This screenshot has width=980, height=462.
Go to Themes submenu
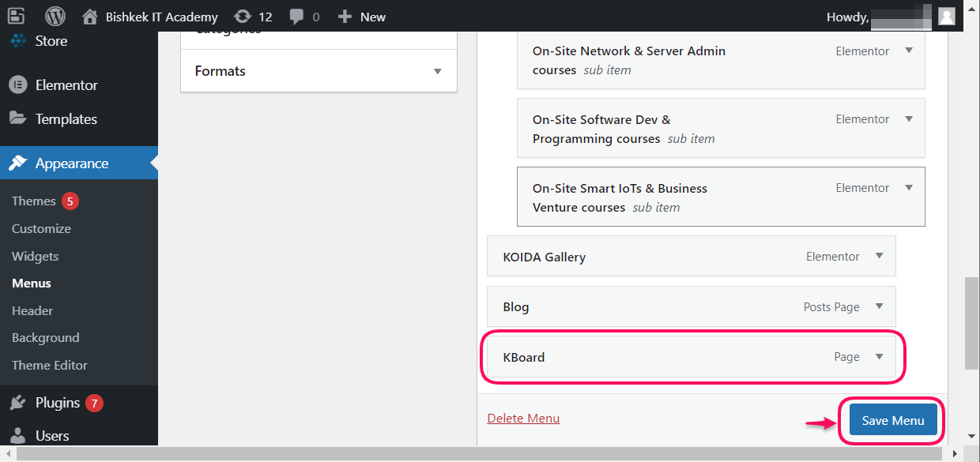pos(34,201)
